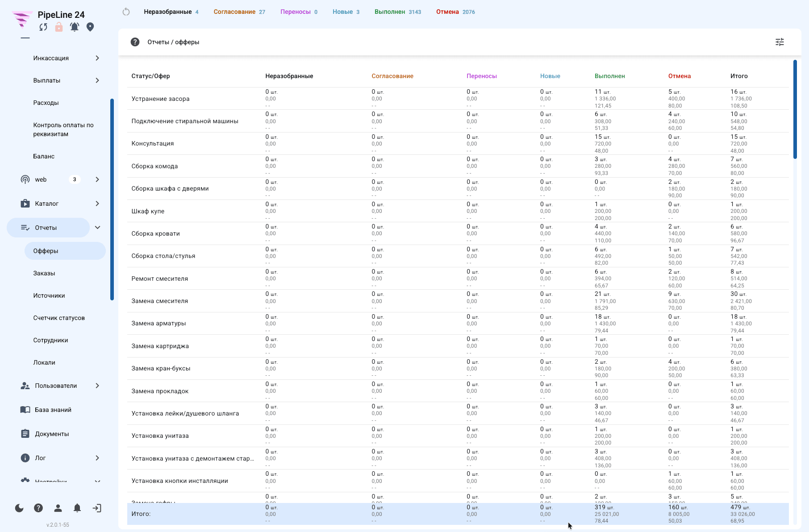Expand the Каталог menu chevron
This screenshot has height=532, width=809.
[x=97, y=204]
